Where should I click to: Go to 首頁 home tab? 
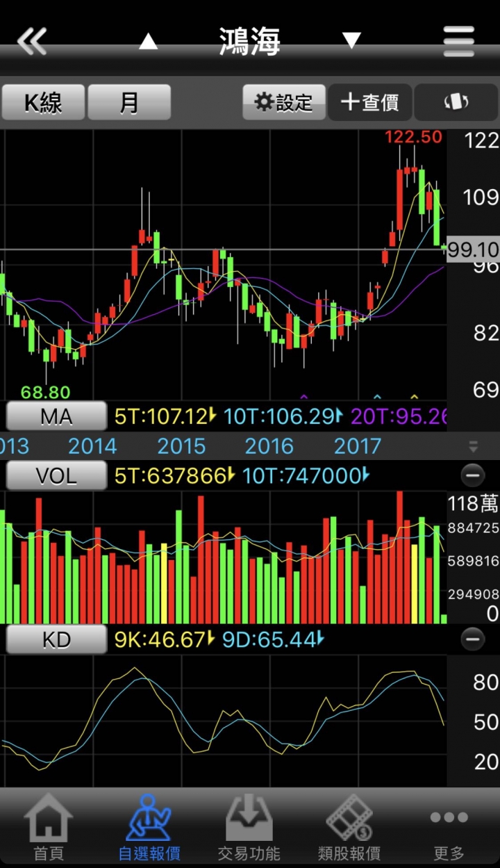pos(49,828)
